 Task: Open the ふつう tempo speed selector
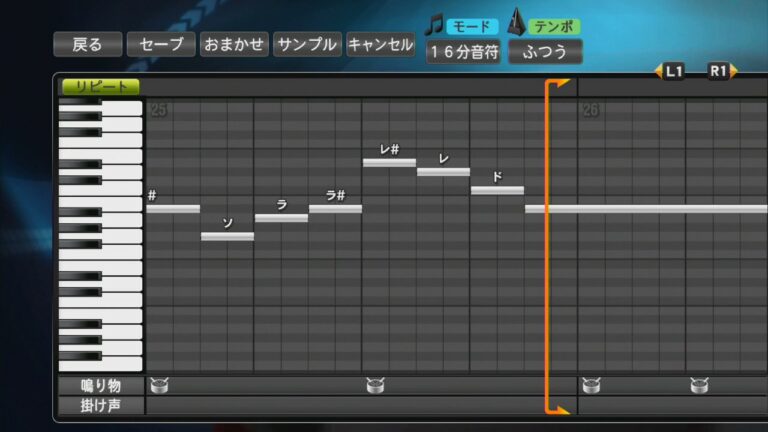coord(545,51)
